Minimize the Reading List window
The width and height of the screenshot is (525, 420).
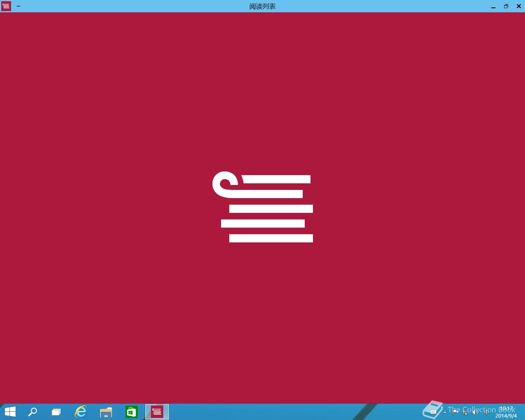click(x=493, y=7)
